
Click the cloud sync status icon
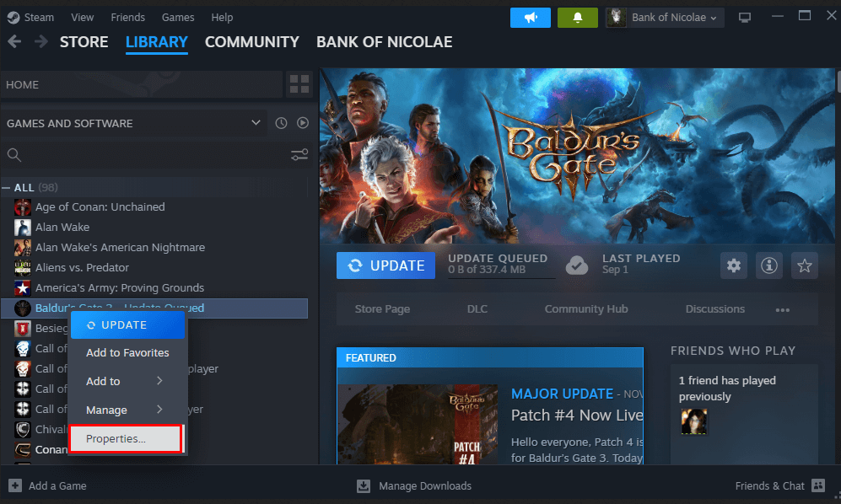coord(577,265)
